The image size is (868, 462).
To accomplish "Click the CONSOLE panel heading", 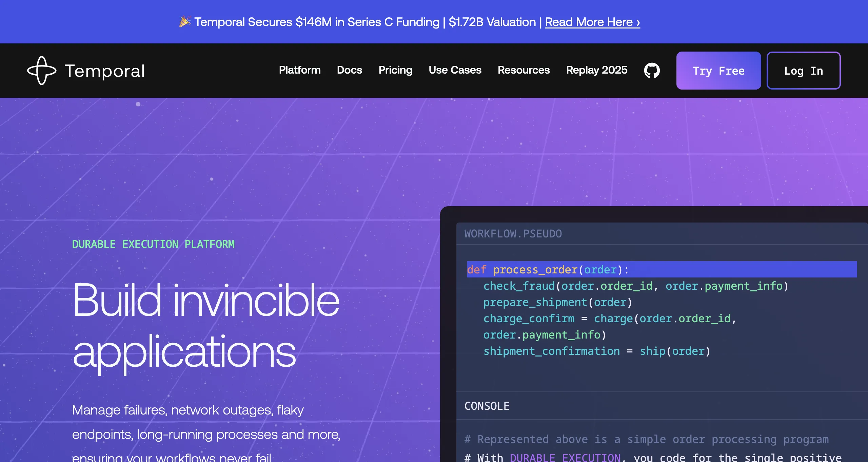I will (487, 406).
